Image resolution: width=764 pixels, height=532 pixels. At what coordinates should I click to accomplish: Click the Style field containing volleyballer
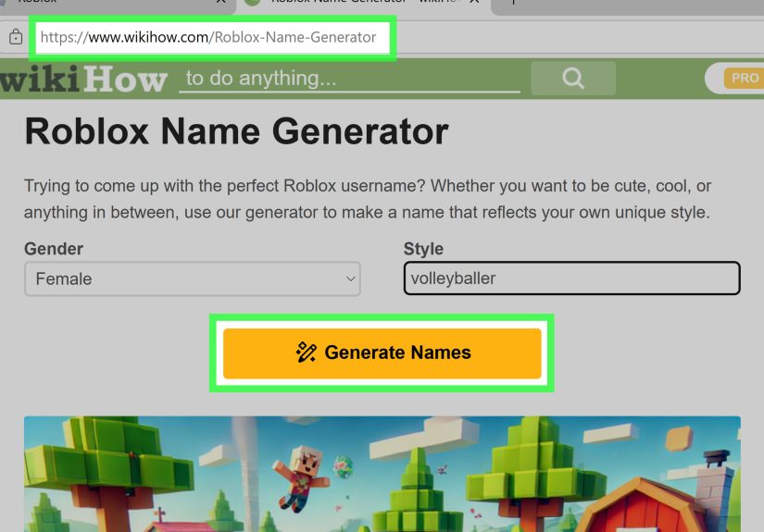(x=572, y=278)
